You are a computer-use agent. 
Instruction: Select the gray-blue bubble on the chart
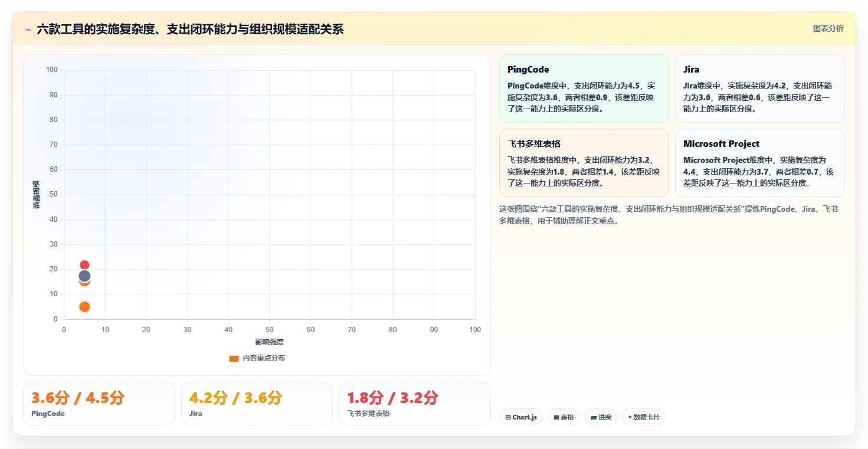tap(84, 276)
